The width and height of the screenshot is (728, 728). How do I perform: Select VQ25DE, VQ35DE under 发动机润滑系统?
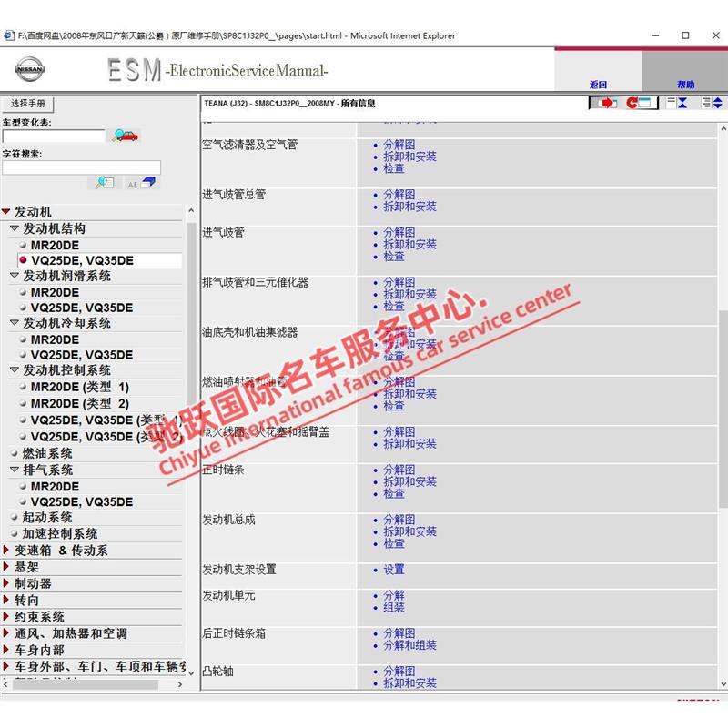(x=82, y=308)
